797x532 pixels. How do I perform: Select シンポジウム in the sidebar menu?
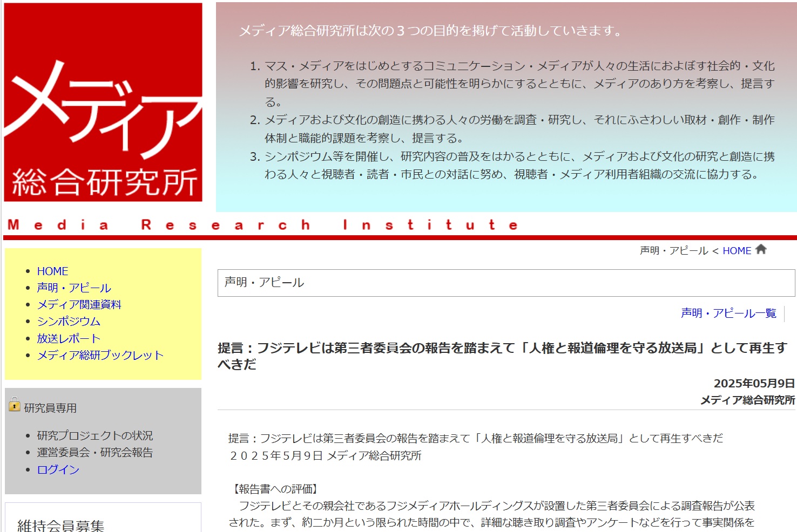tap(69, 321)
